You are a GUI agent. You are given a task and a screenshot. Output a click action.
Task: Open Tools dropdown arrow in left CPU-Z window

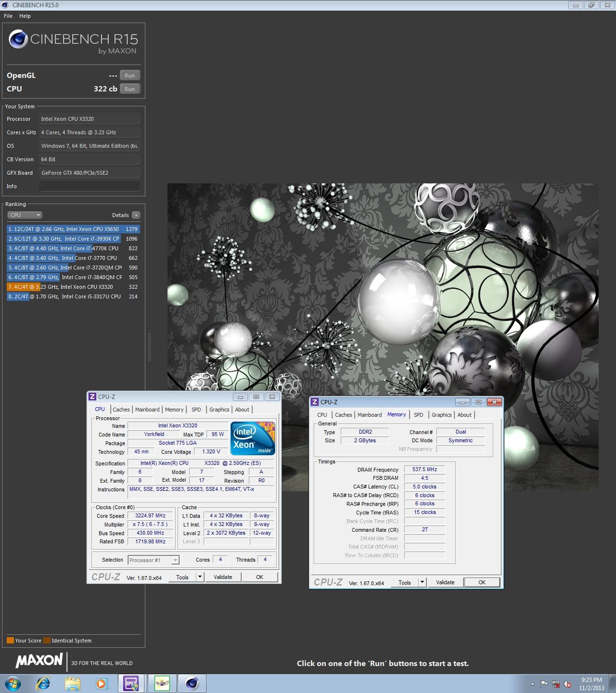point(200,577)
